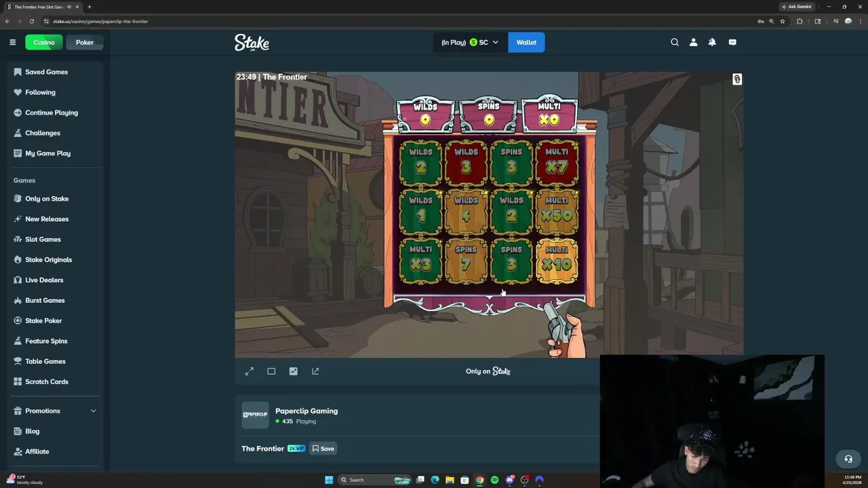Open live stats chart icon

point(293,371)
